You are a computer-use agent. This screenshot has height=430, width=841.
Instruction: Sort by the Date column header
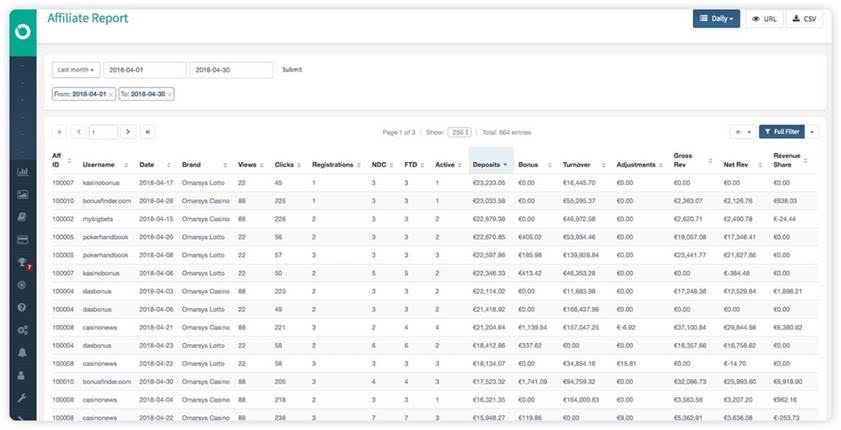click(x=154, y=165)
